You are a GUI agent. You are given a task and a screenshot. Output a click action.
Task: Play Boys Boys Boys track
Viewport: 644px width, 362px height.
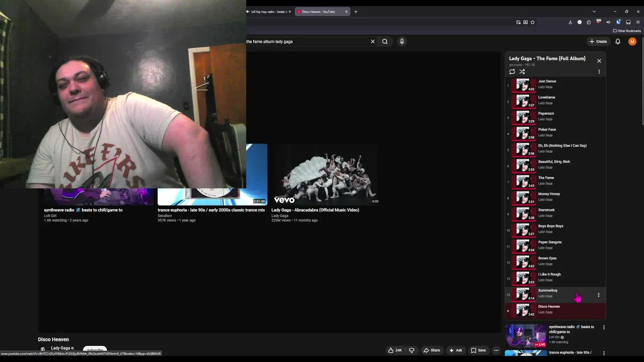pos(555,229)
